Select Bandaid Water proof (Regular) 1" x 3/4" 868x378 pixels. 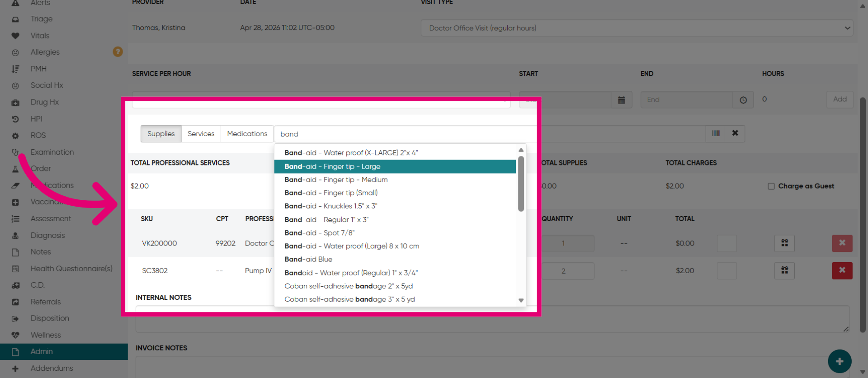[395, 273]
